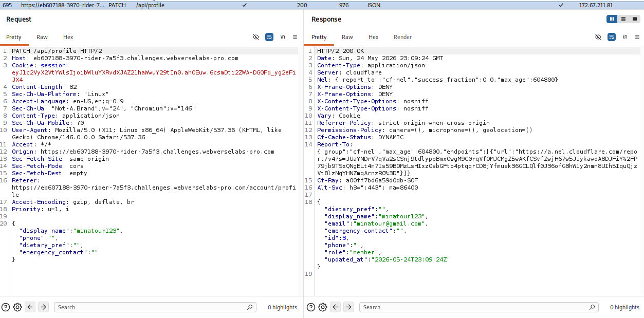The height and width of the screenshot is (318, 644).
Task: Click the 976 length cell
Action: [344, 5]
